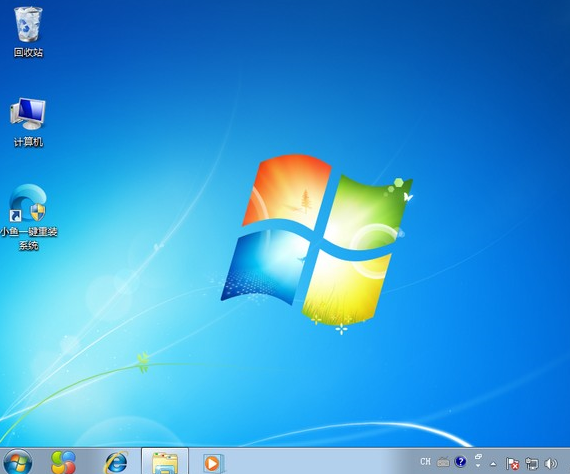Open Windows Explorer folder in taskbar
Screen dimensions: 570x475
coord(165,463)
